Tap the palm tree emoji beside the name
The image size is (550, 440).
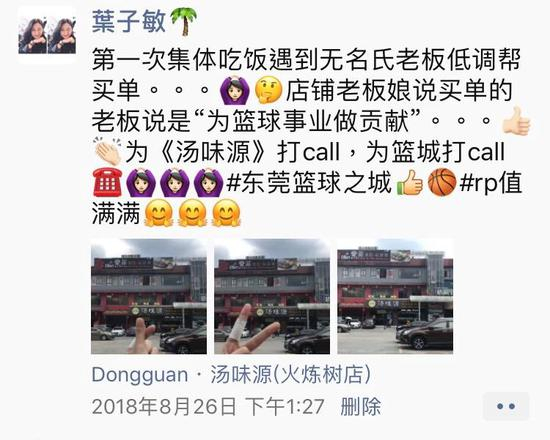183,22
